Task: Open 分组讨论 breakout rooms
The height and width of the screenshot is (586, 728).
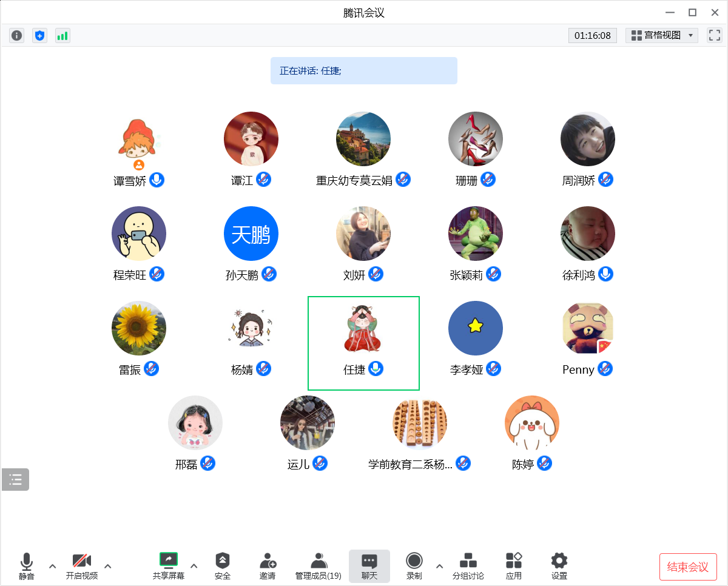Action: [468, 567]
